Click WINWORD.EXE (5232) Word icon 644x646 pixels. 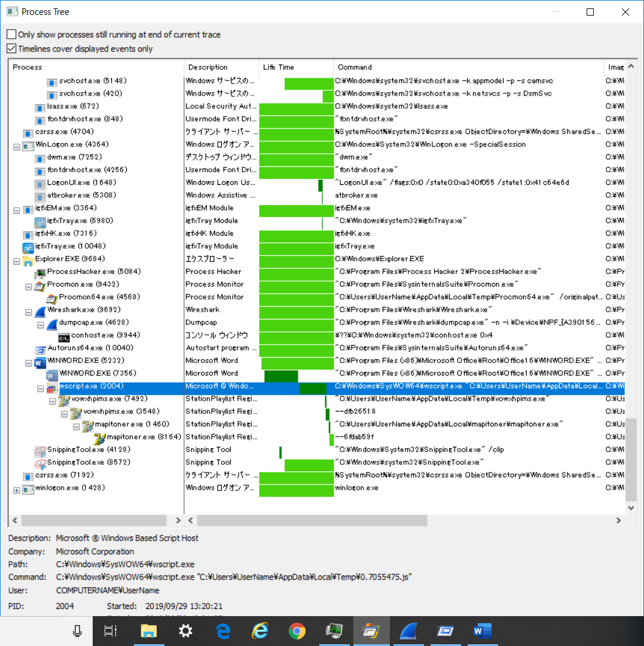[x=40, y=362]
